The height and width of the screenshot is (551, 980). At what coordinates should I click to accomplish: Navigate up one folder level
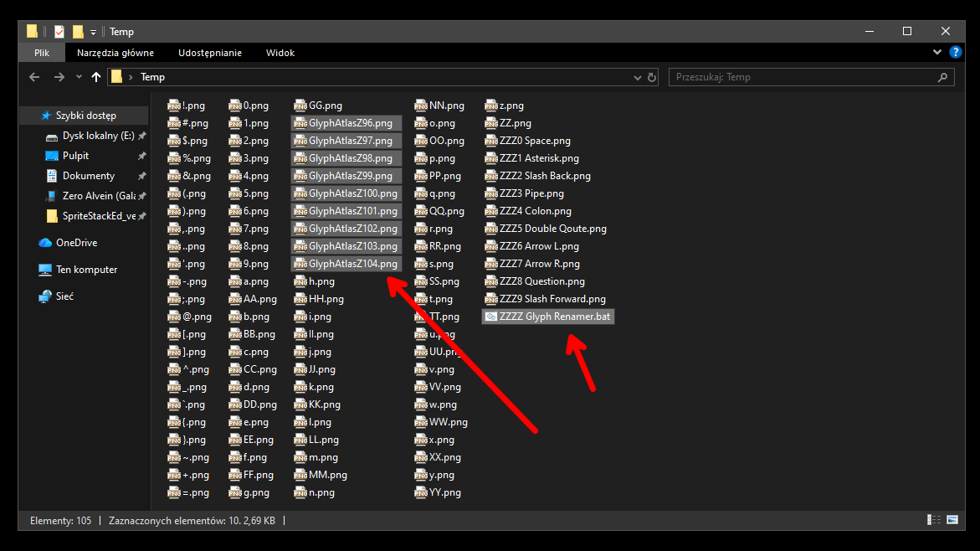[95, 77]
